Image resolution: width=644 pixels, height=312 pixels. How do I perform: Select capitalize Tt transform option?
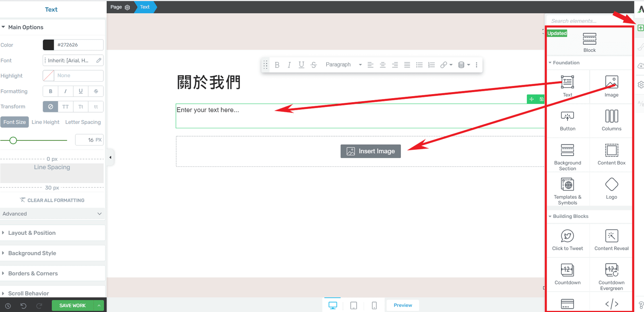coord(81,107)
